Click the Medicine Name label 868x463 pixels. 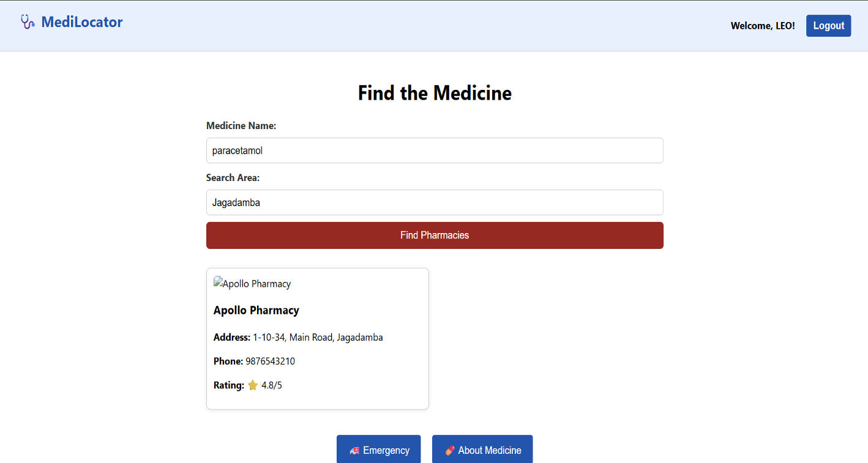[x=241, y=126]
